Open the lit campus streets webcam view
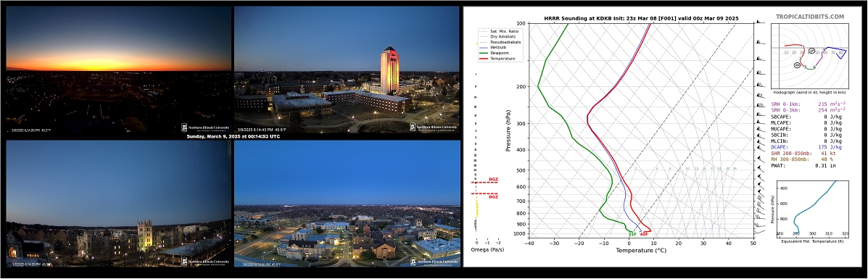This screenshot has height=279, width=868. point(347,204)
